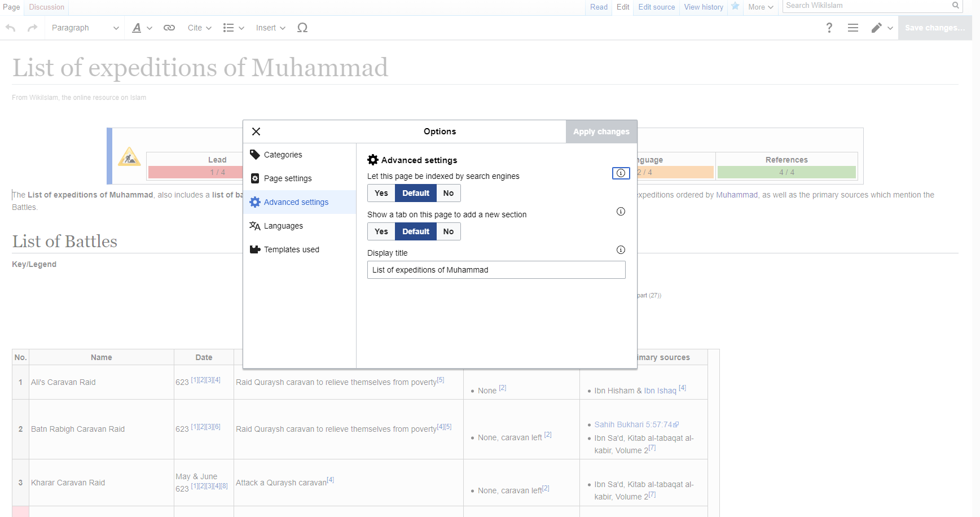
Task: Click the redo arrow icon
Action: pos(33,28)
